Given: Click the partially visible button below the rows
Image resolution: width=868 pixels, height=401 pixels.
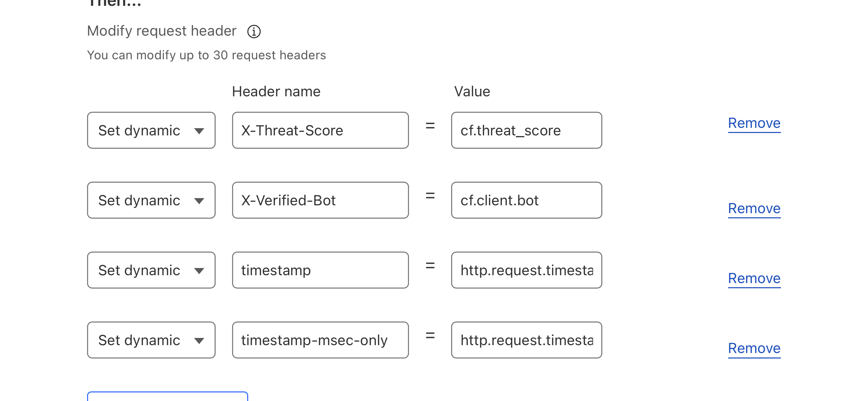Looking at the screenshot, I should 167,397.
